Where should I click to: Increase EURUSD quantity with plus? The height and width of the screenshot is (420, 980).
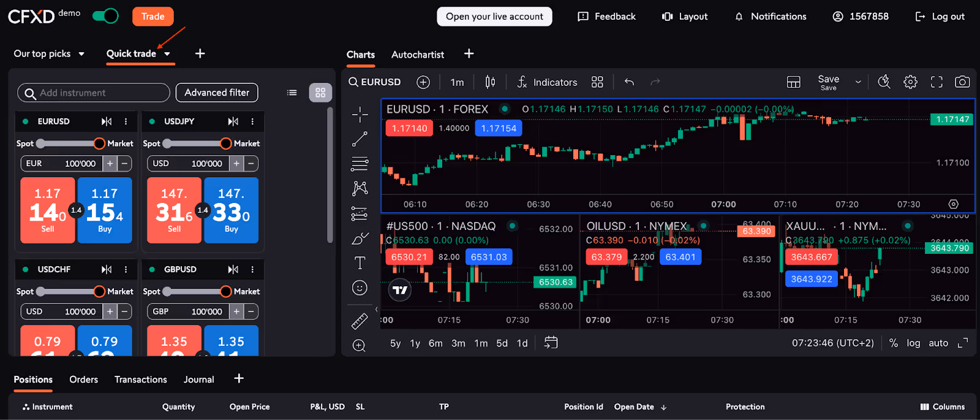point(110,164)
